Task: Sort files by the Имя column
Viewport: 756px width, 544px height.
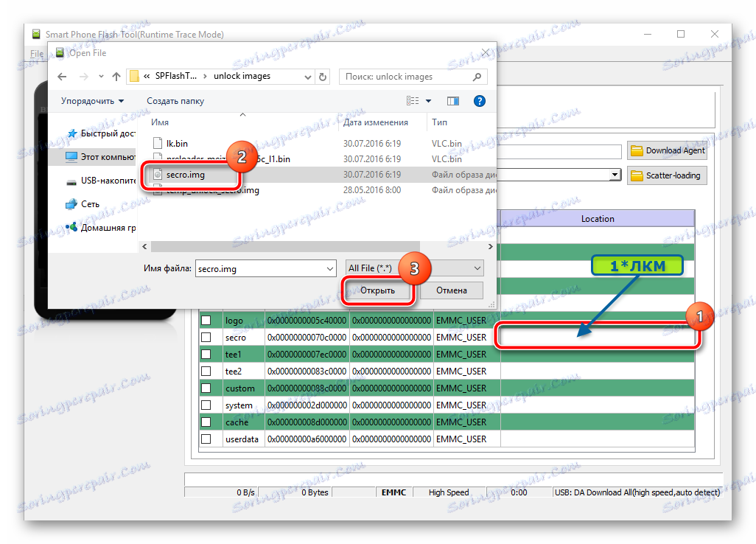Action: [160, 122]
